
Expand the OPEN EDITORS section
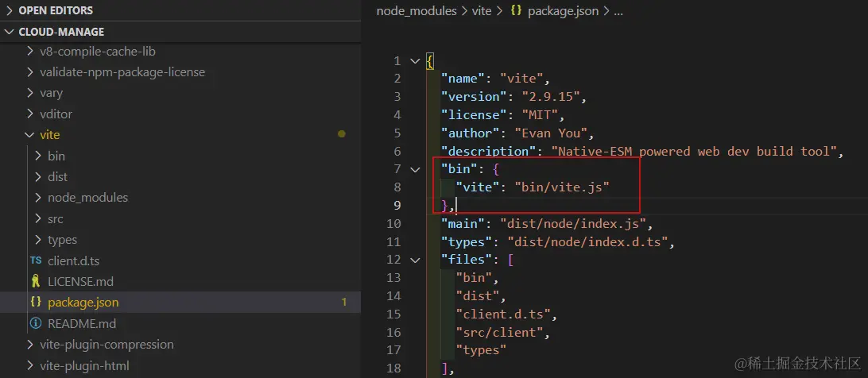(x=180, y=10)
